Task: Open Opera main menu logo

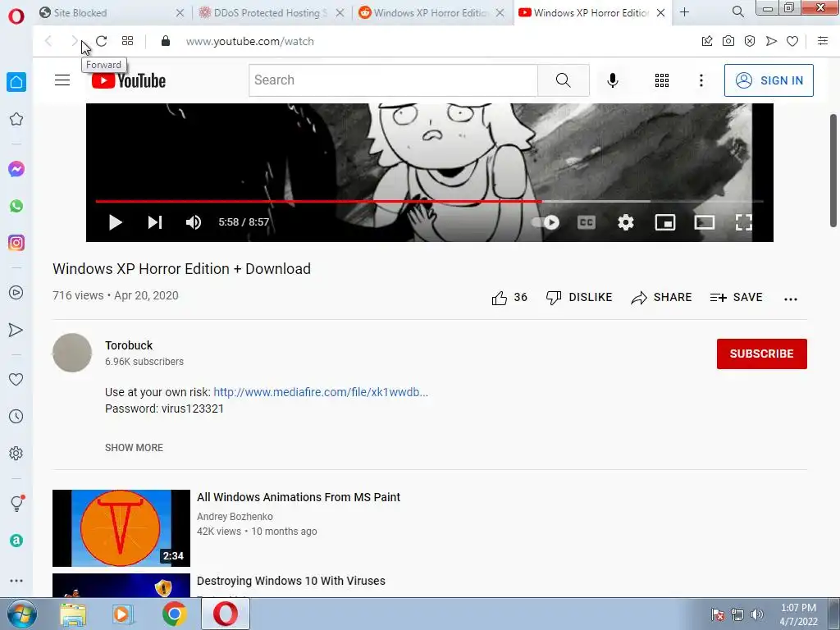Action: (16, 16)
